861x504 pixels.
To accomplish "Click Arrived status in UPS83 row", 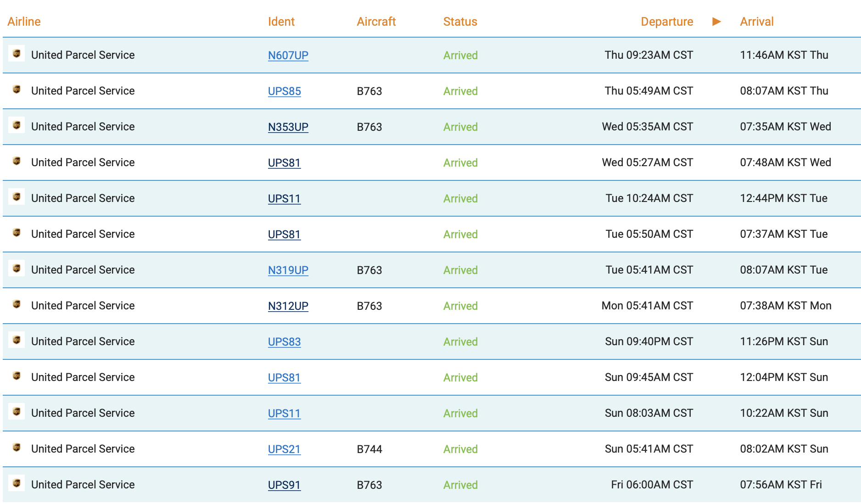I will pyautogui.click(x=460, y=342).
